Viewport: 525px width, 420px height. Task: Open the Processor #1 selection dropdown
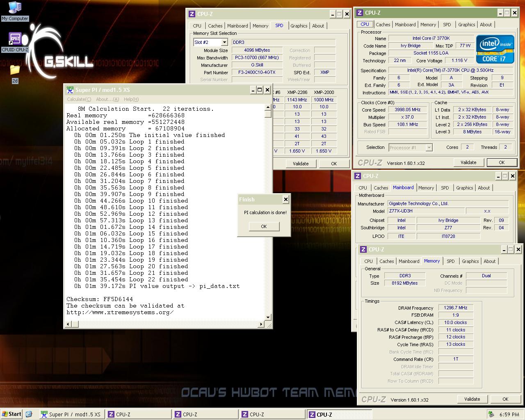429,148
